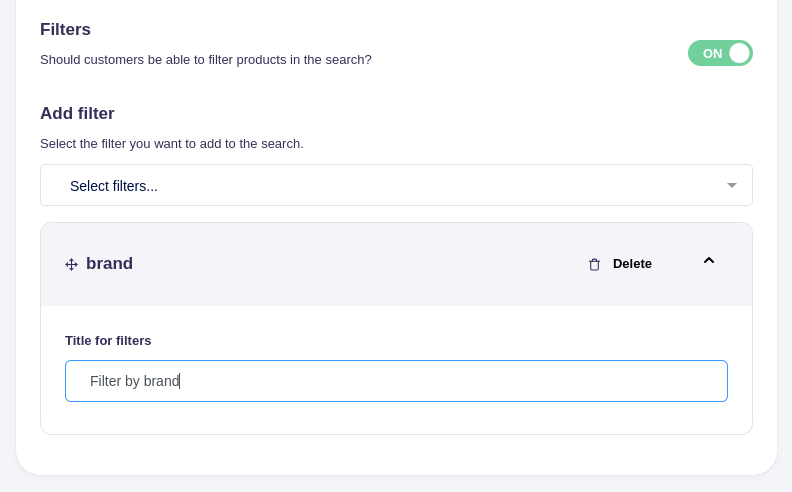Click the Filters section heading

[x=65, y=30]
